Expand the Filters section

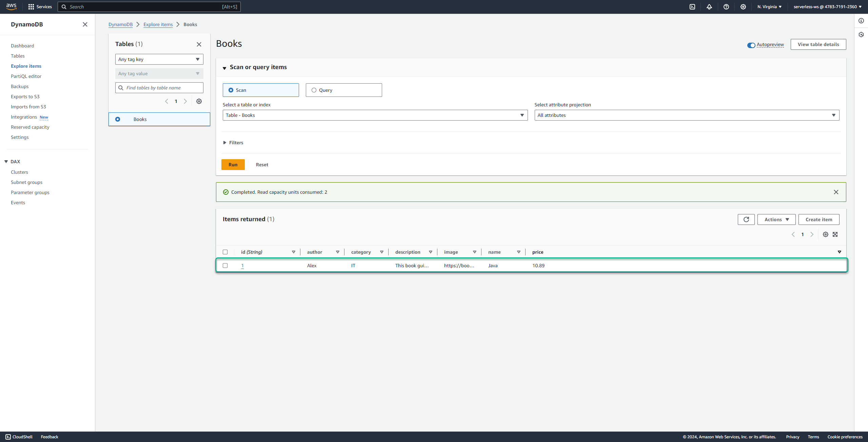click(x=233, y=143)
